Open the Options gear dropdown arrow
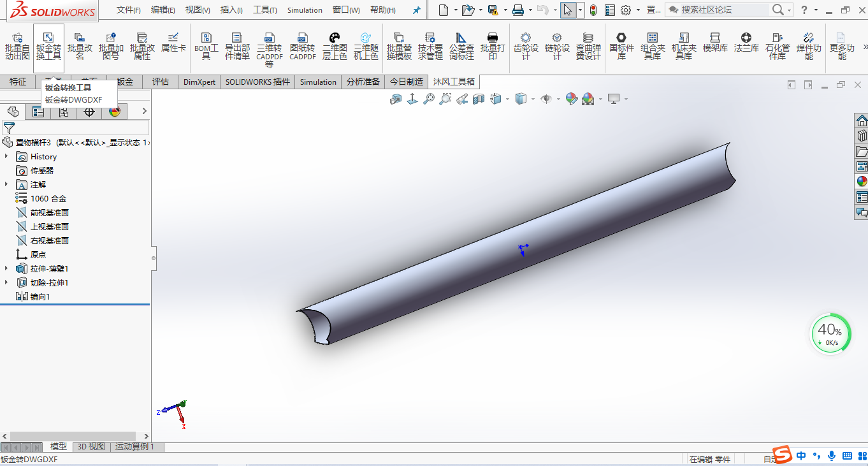This screenshot has height=466, width=868. [x=637, y=10]
